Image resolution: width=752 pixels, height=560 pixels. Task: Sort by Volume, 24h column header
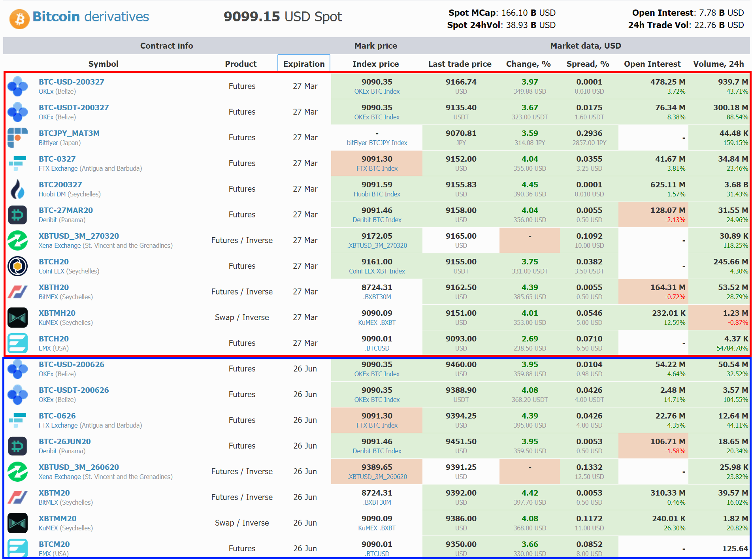click(718, 64)
